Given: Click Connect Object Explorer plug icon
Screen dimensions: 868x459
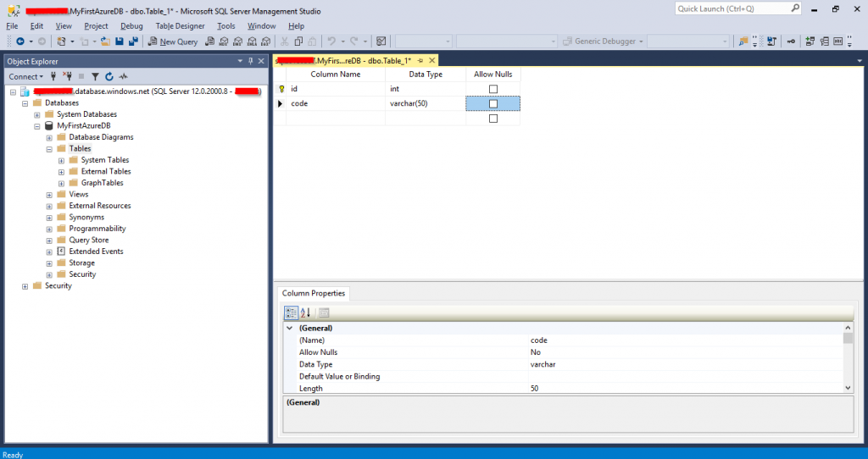Looking at the screenshot, I should (x=53, y=76).
